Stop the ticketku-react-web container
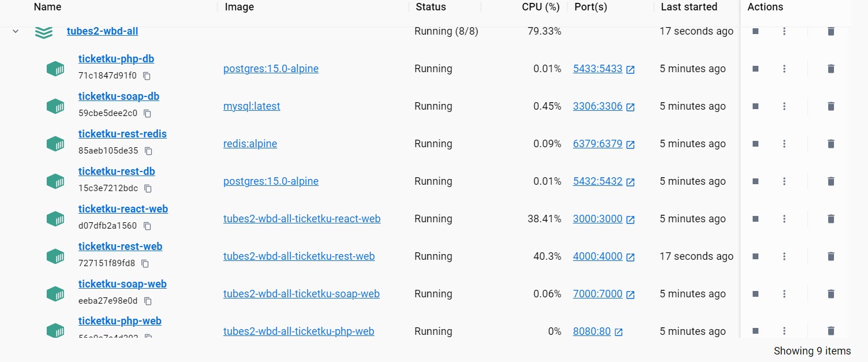Screen dimensions: 868x362 pyautogui.click(x=756, y=219)
